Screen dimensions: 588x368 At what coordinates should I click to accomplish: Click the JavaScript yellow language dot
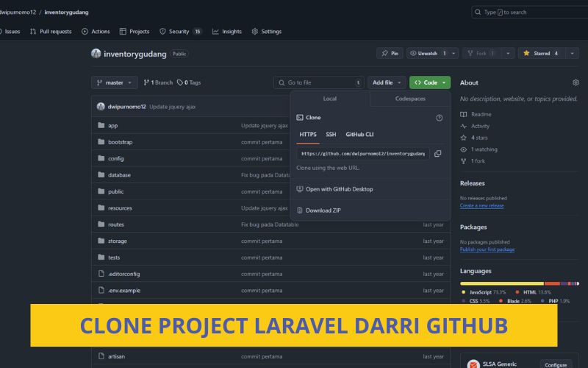click(x=464, y=292)
